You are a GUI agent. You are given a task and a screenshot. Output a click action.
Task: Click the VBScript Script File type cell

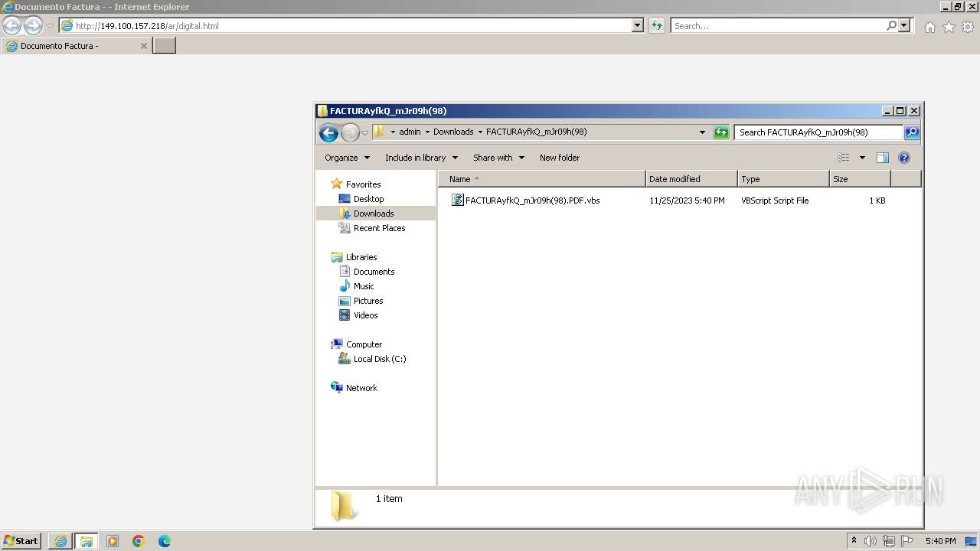pyautogui.click(x=775, y=201)
